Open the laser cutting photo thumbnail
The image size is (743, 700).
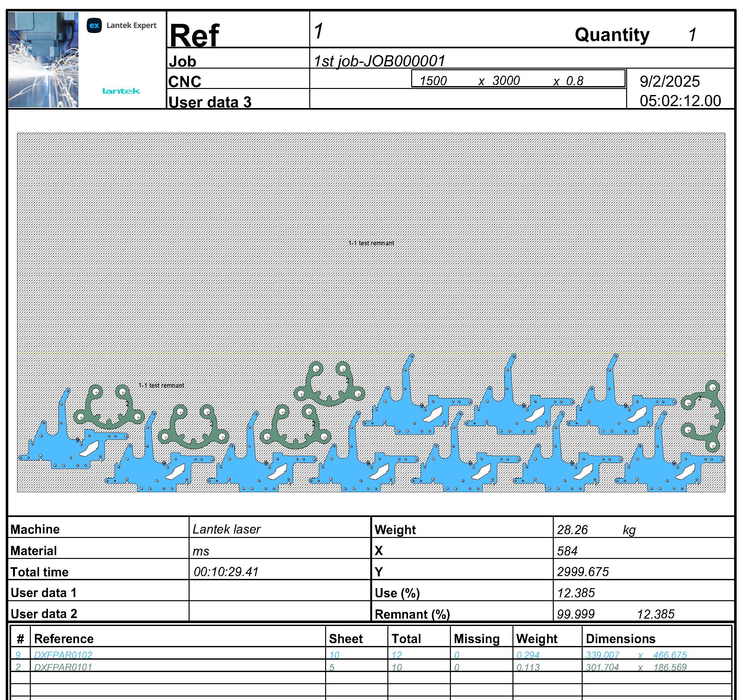44,60
